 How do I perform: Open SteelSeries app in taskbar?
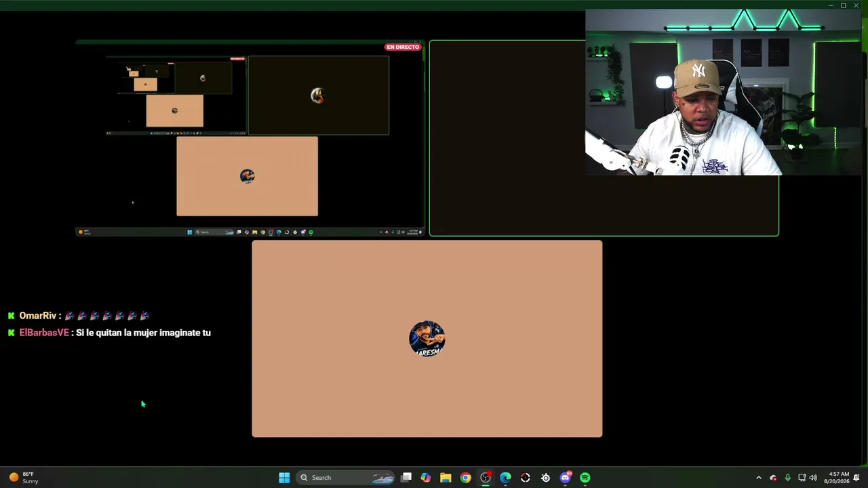click(x=545, y=478)
